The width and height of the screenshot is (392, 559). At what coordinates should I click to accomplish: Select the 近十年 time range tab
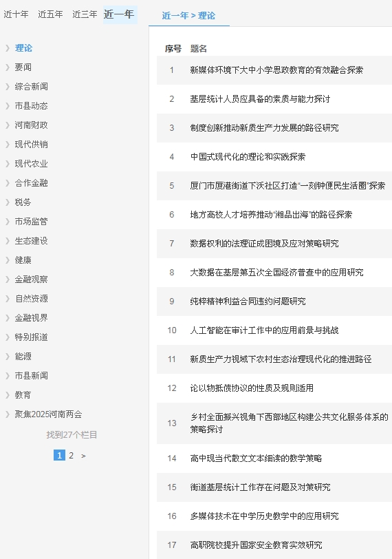[x=16, y=14]
